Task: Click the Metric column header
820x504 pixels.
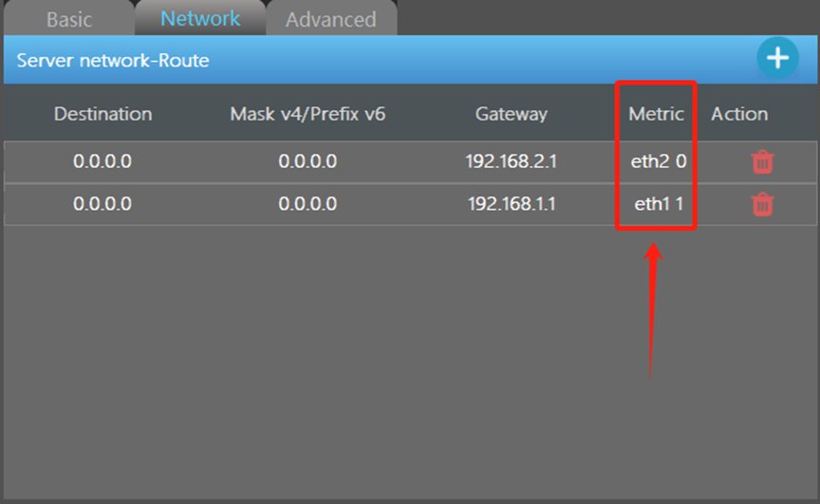Action: tap(657, 114)
